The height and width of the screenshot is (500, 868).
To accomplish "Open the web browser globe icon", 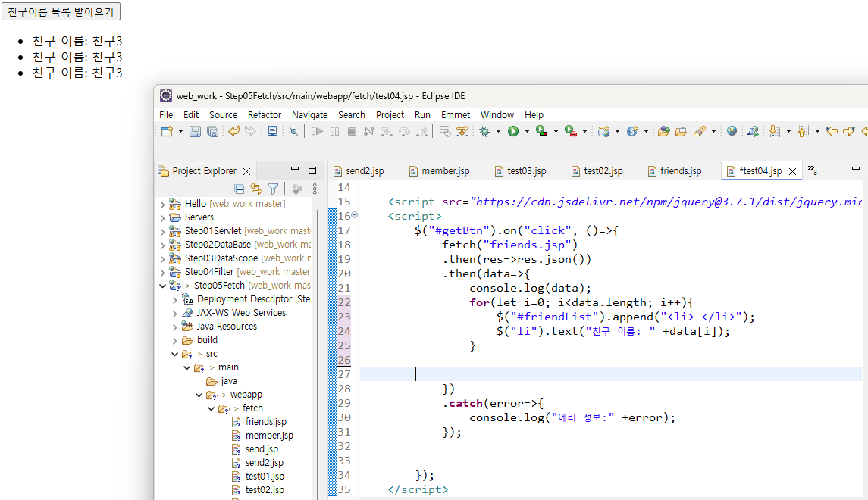I will pyautogui.click(x=732, y=131).
